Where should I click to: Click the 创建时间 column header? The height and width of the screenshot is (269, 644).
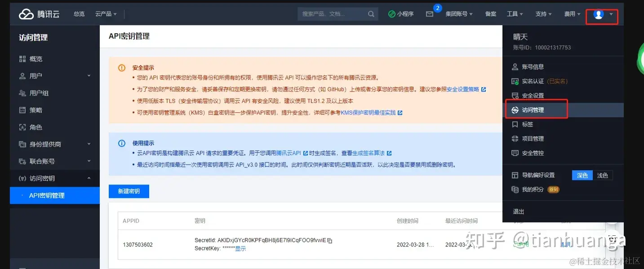(x=408, y=221)
